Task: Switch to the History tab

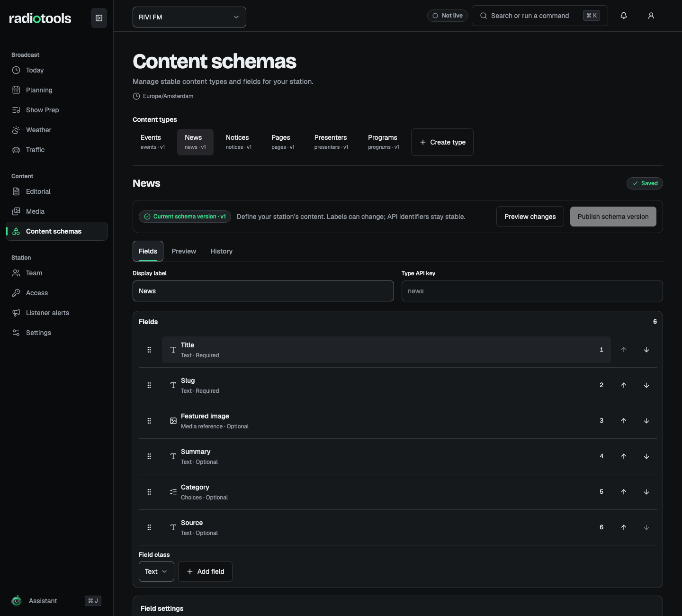Action: pyautogui.click(x=222, y=251)
